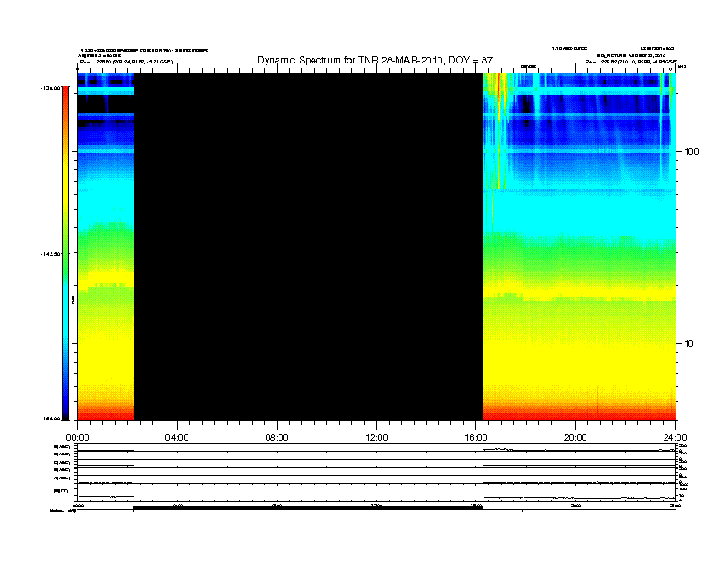
Task: Click the '10' frequency axis label
Action: coord(688,344)
